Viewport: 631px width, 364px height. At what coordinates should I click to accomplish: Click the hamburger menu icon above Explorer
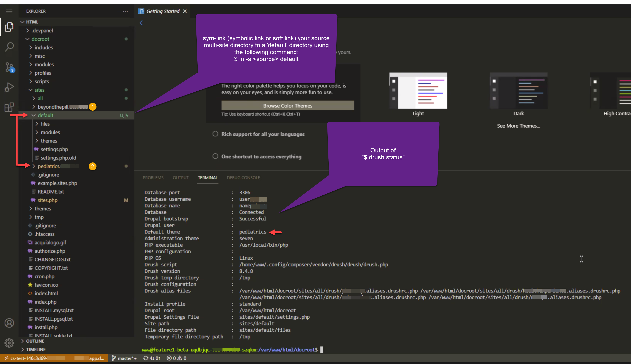click(9, 11)
